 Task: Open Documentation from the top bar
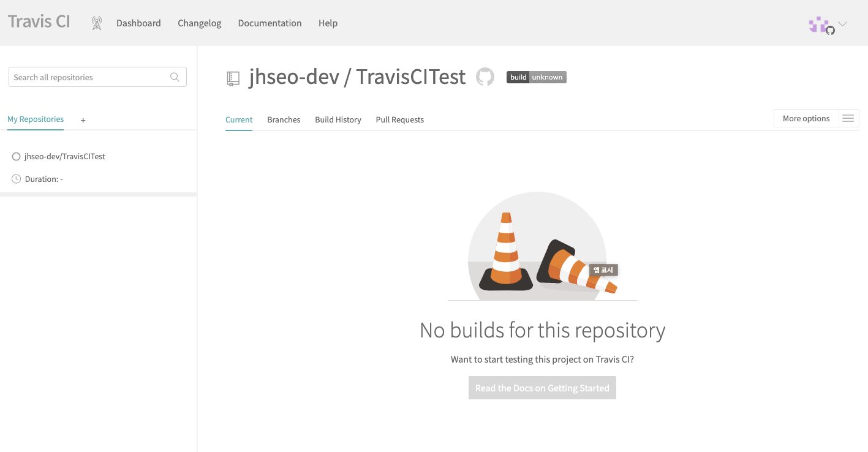(x=270, y=23)
